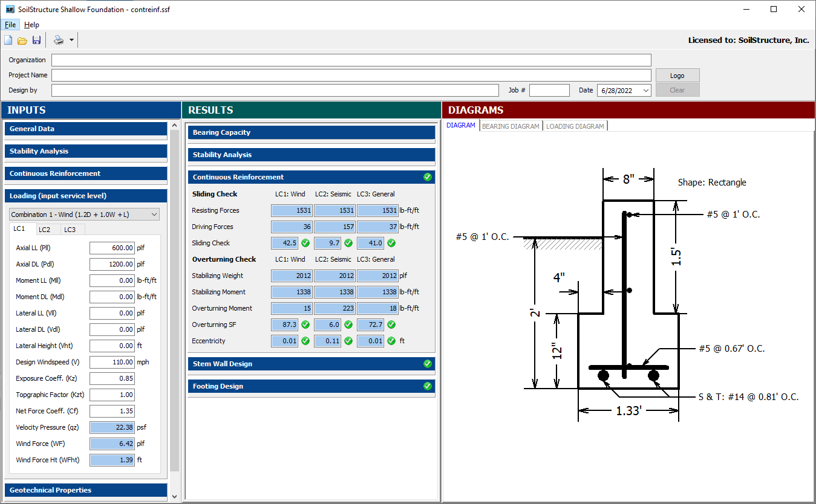816x504 pixels.
Task: Expand the Stability Analysis results section
Action: pos(312,155)
